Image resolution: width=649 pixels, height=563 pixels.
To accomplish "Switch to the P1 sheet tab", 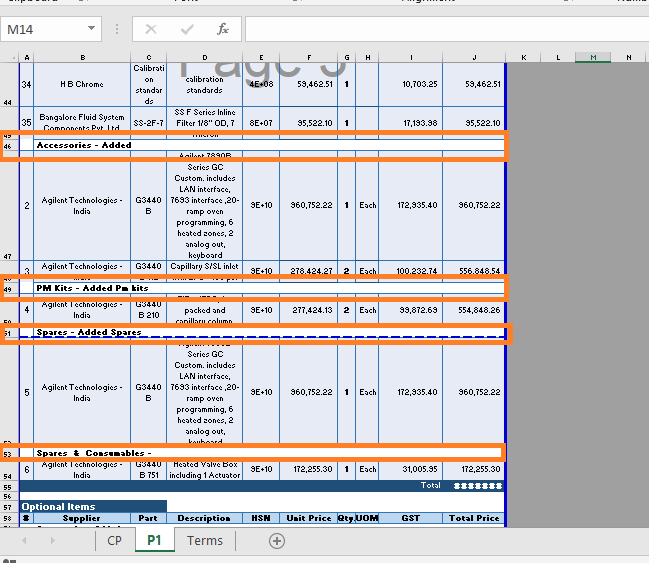I will pos(154,541).
